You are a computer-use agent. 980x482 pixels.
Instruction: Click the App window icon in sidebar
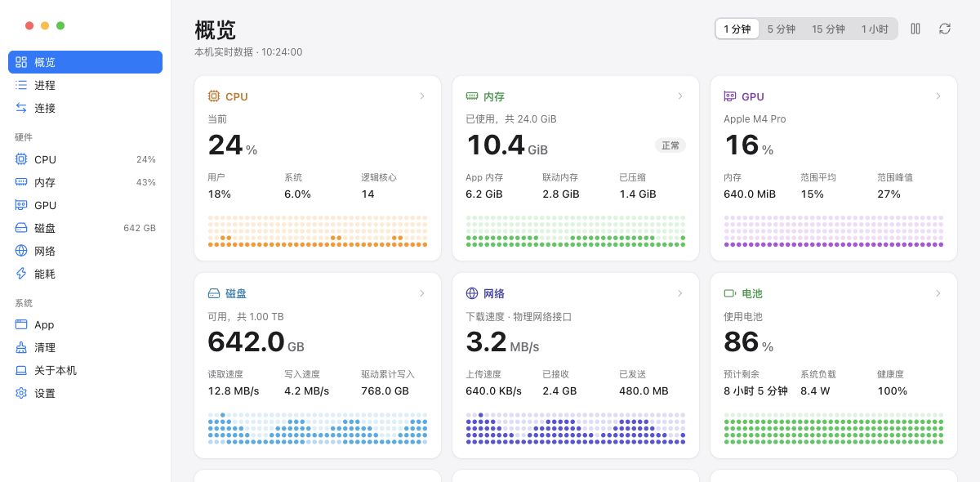pyautogui.click(x=21, y=324)
